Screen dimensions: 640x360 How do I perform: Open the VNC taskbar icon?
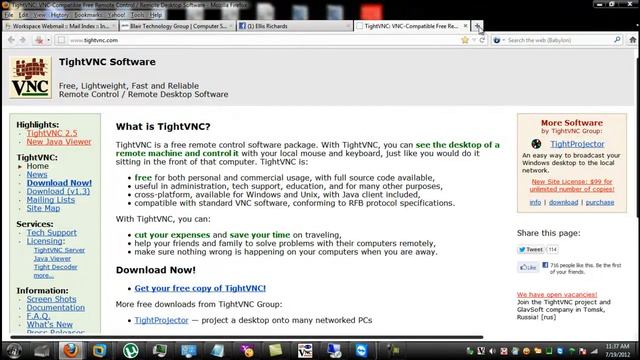point(305,351)
